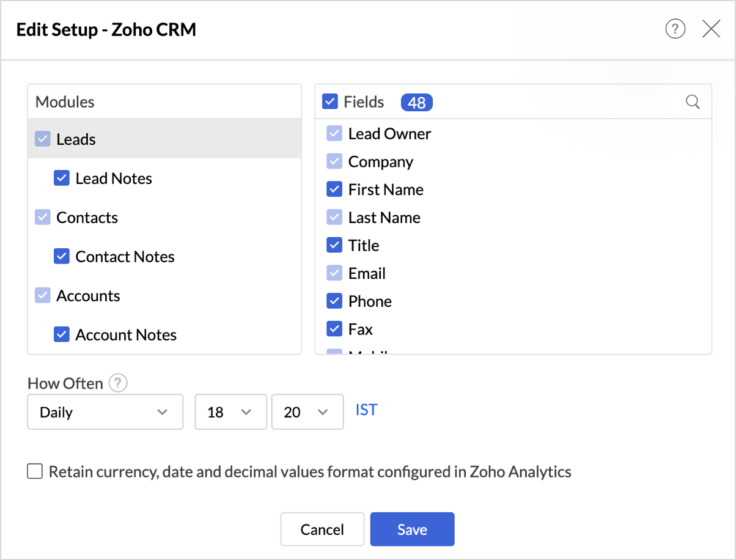Open the Fields search icon
Screen dimensions: 736x560
(x=693, y=102)
